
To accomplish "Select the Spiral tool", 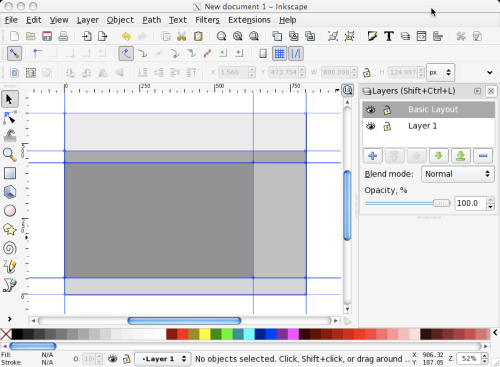I will 10,248.
